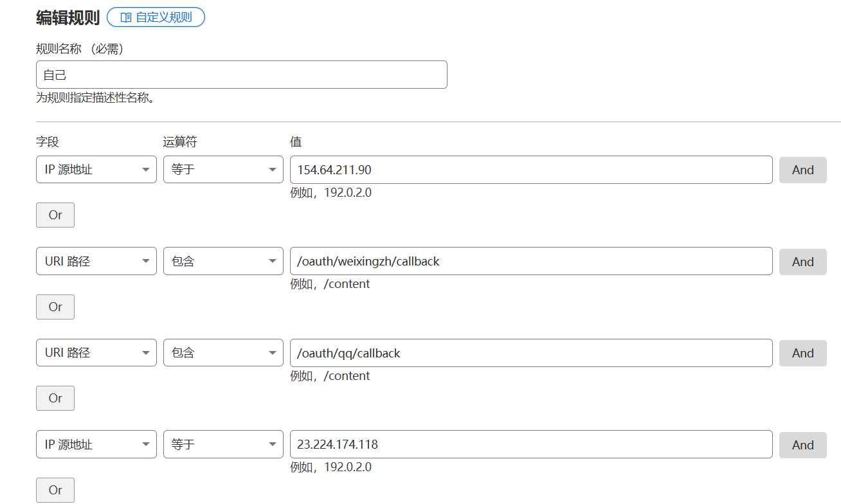Click Or button below /oauth/qq/callback row
The height and width of the screenshot is (504, 841).
[55, 398]
